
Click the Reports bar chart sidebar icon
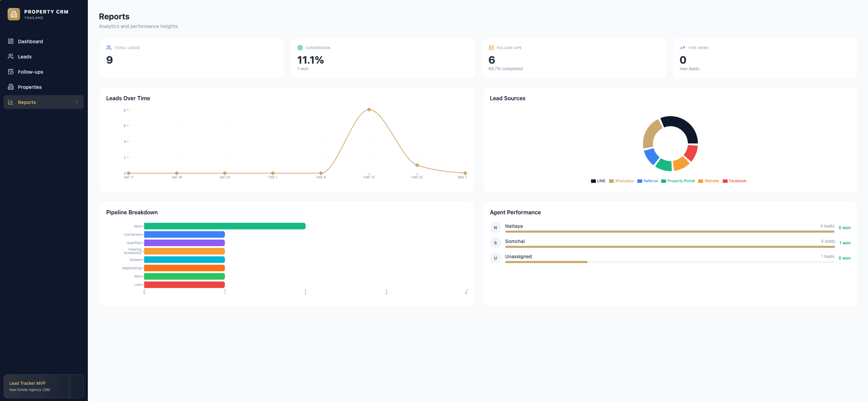(x=11, y=102)
